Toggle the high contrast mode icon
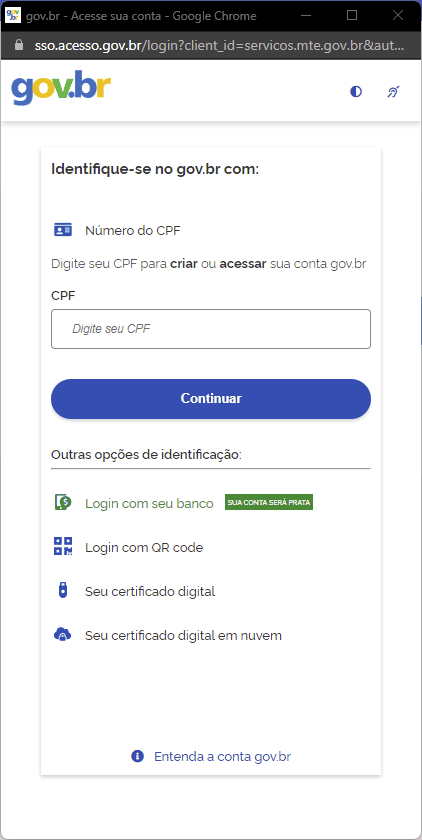 point(356,92)
